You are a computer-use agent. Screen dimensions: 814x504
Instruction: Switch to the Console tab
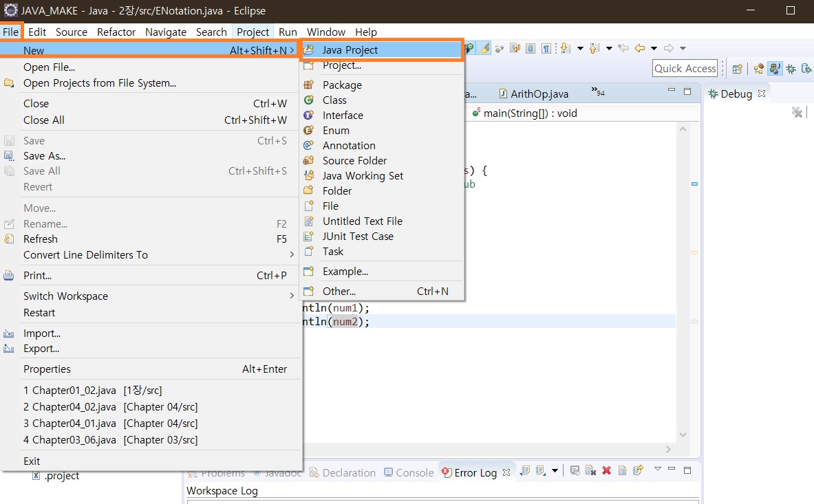(409, 472)
